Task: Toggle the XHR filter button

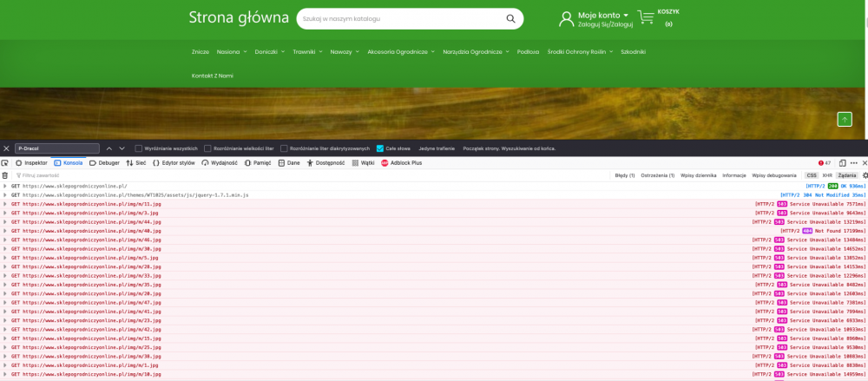Action: pos(827,175)
